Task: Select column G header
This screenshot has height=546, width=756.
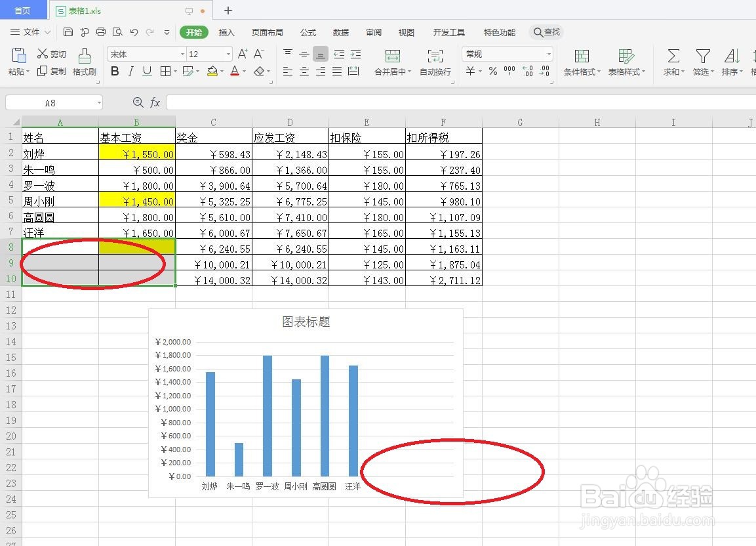Action: coord(520,122)
